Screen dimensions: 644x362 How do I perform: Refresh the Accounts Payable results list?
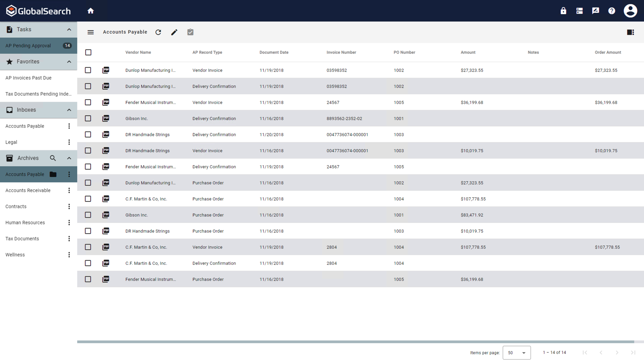click(x=158, y=32)
